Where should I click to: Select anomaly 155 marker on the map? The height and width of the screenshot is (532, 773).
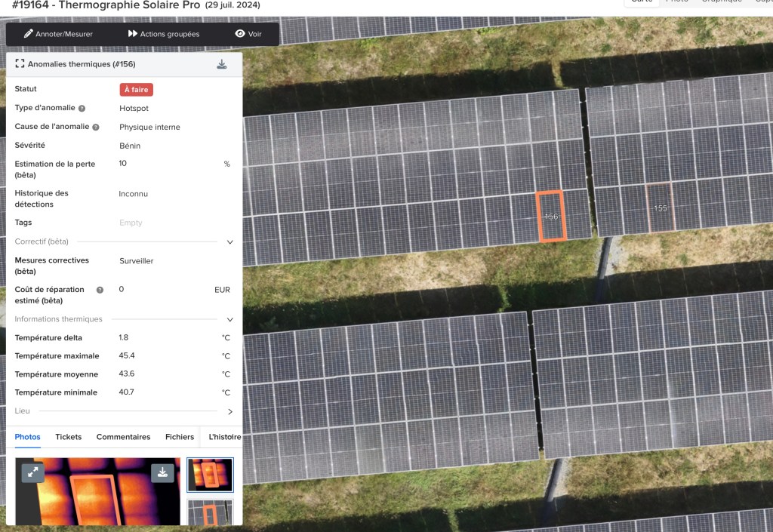(x=660, y=208)
